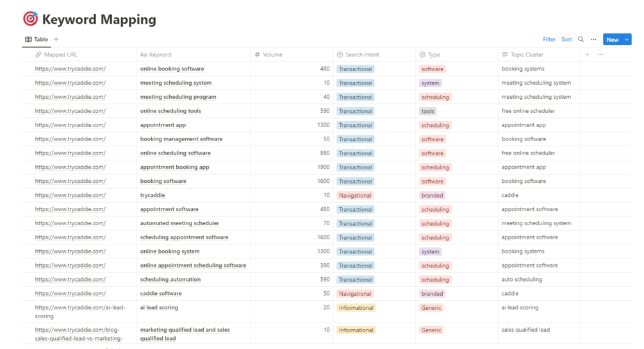Click the Navigational tag in trycaddie row
This screenshot has width=644, height=349.
(355, 196)
